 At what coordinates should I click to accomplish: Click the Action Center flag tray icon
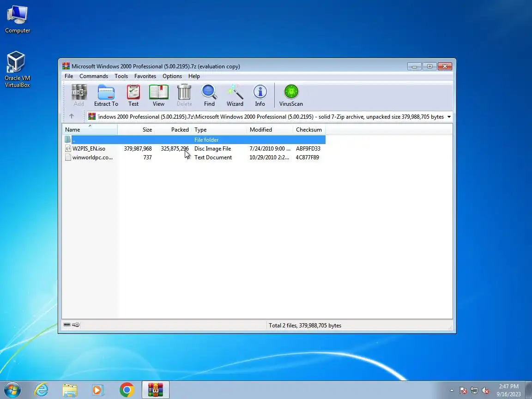(x=463, y=391)
